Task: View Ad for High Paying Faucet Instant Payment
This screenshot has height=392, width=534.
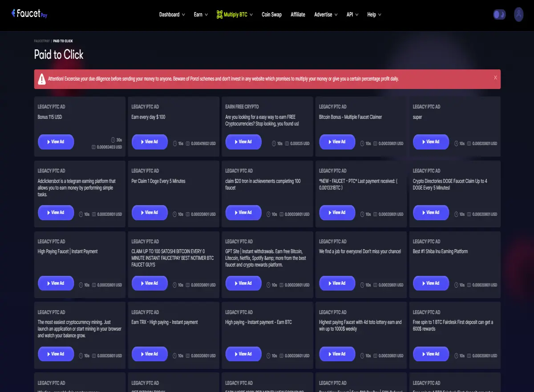Action: click(56, 283)
